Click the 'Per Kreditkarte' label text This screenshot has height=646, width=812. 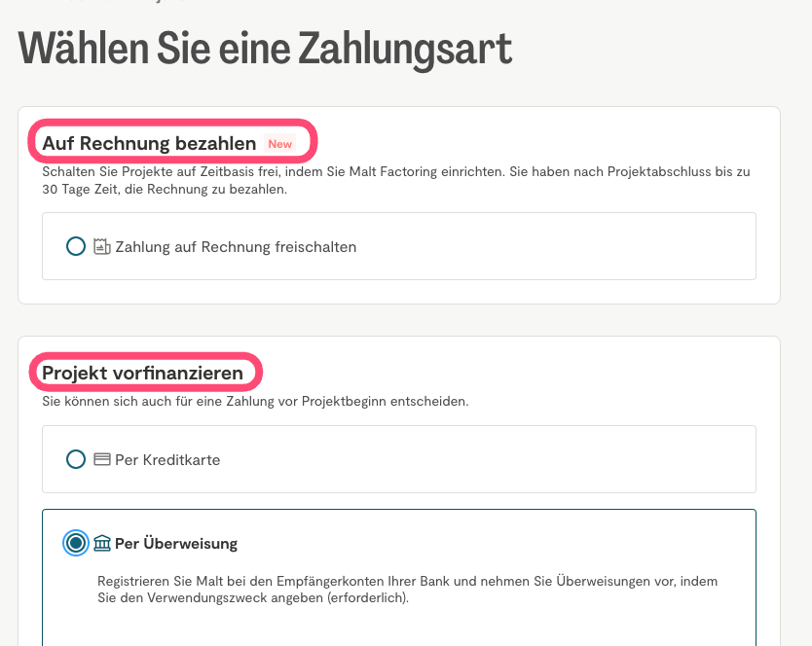pyautogui.click(x=167, y=459)
